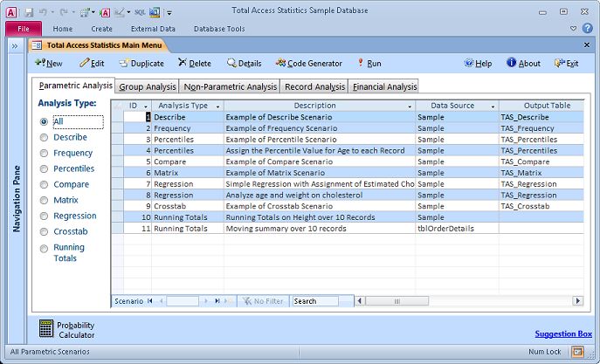This screenshot has width=600, height=364.
Task: Click the Undo arrow icon
Action: click(x=43, y=12)
